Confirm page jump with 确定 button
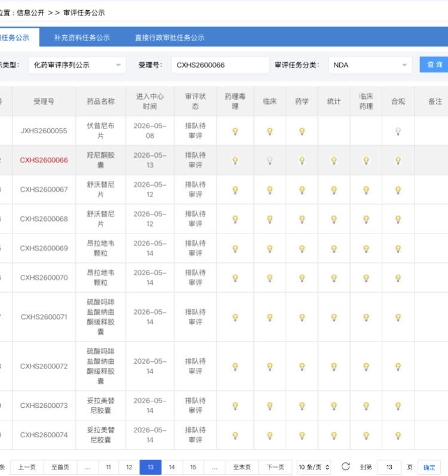448x476 pixels. click(429, 467)
